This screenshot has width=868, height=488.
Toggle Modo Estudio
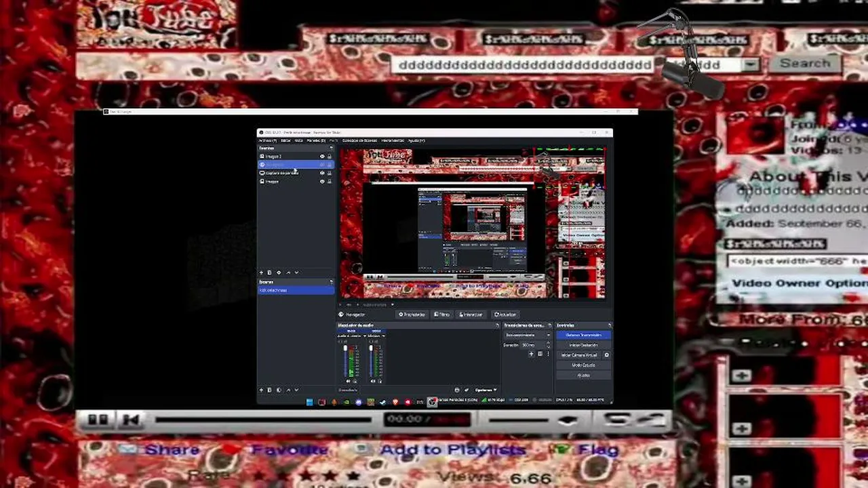pos(584,365)
